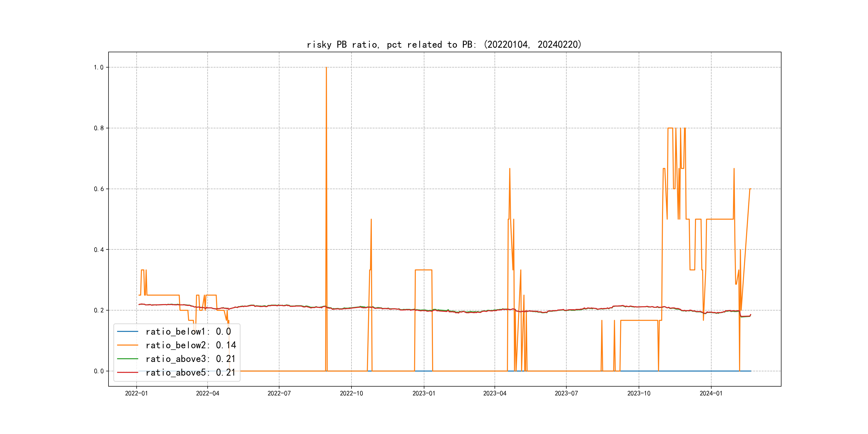This screenshot has width=868, height=434.
Task: Click the orange spike peak reaching 1.0
Action: [x=326, y=68]
